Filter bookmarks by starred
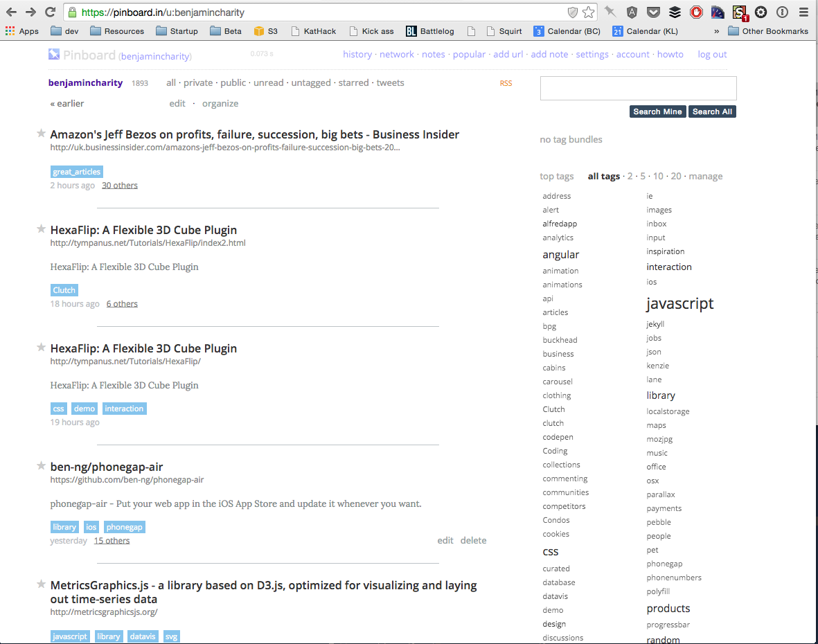The height and width of the screenshot is (644, 818). click(354, 82)
